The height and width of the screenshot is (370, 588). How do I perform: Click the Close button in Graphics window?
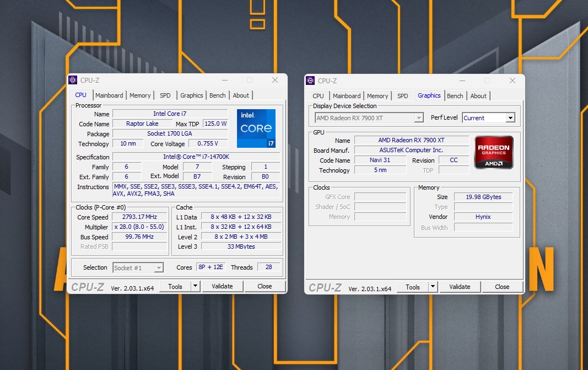coord(502,287)
